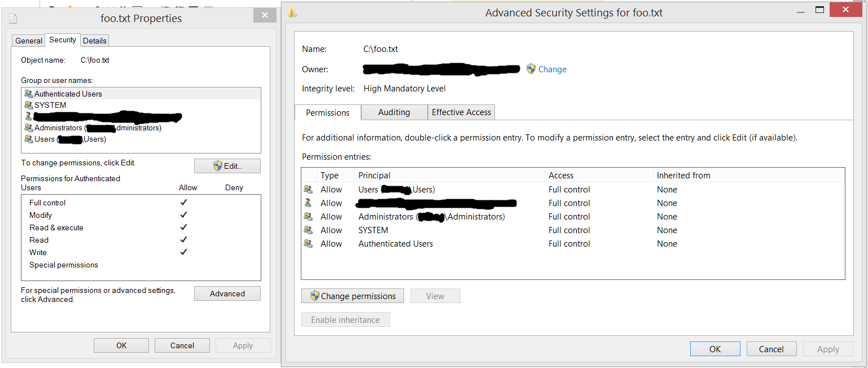Viewport: 868px width, 368px height.
Task: Open the Details tab
Action: pyautogui.click(x=94, y=41)
